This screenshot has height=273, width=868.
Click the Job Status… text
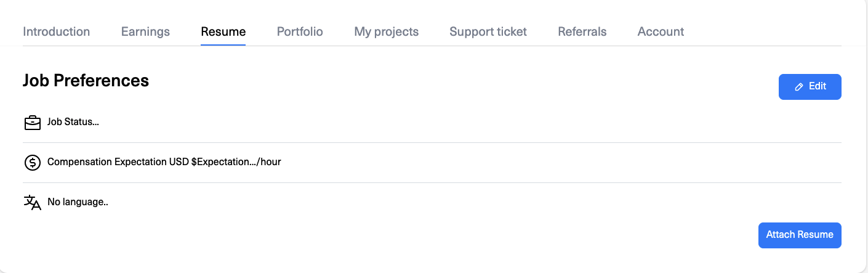[73, 122]
